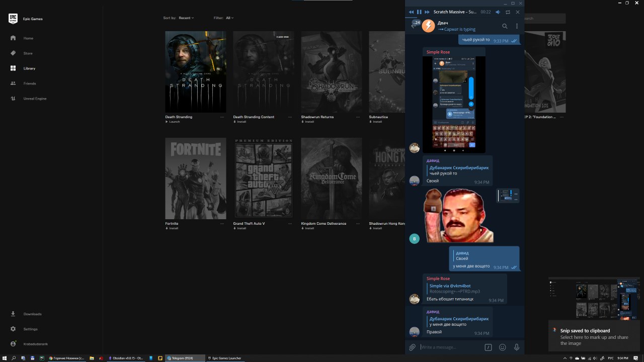Install Fortnite
The width and height of the screenshot is (644, 362).
tap(172, 228)
